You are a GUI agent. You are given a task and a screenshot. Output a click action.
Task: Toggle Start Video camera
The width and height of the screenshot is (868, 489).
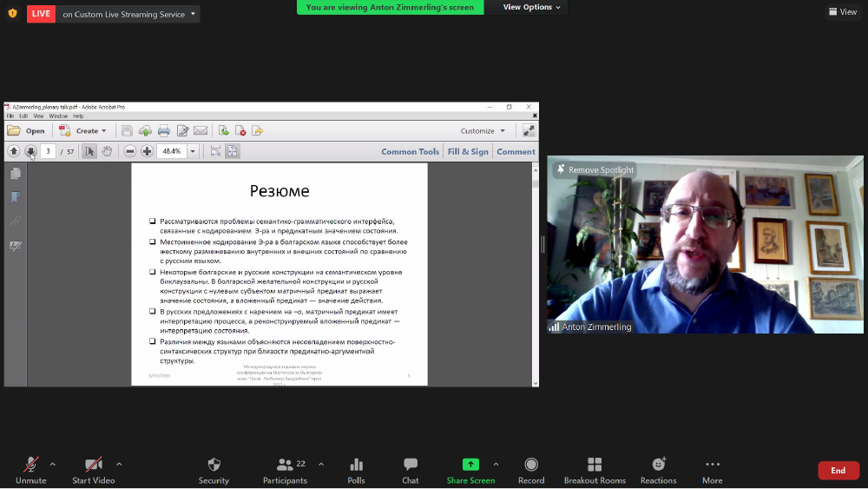pyautogui.click(x=93, y=470)
